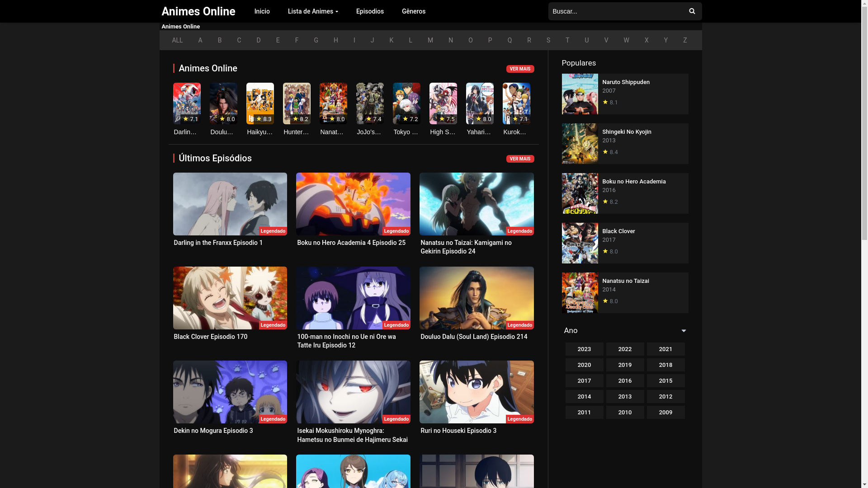Click Nanatsu no Taizai popular poster image
This screenshot has height=488, width=868.
pos(580,293)
